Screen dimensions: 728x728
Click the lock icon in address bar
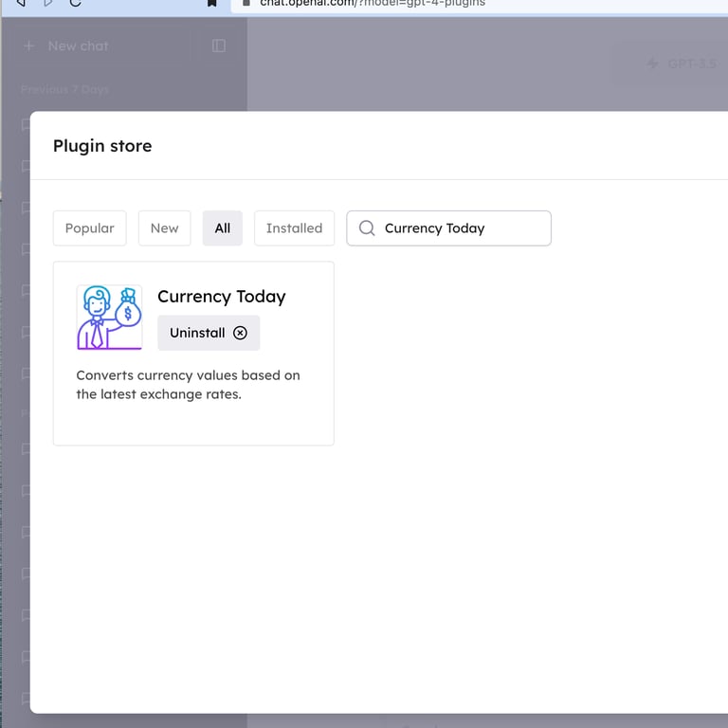(x=246, y=3)
